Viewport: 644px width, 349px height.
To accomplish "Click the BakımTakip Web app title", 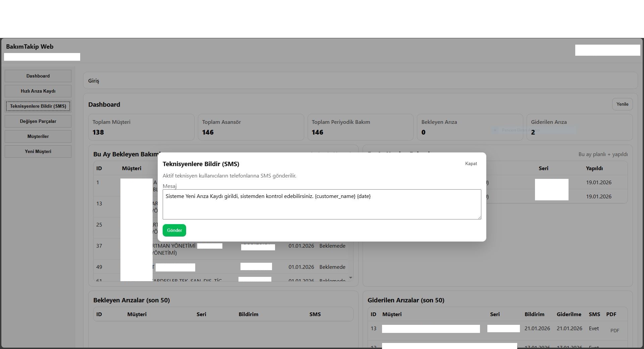I will pyautogui.click(x=30, y=47).
